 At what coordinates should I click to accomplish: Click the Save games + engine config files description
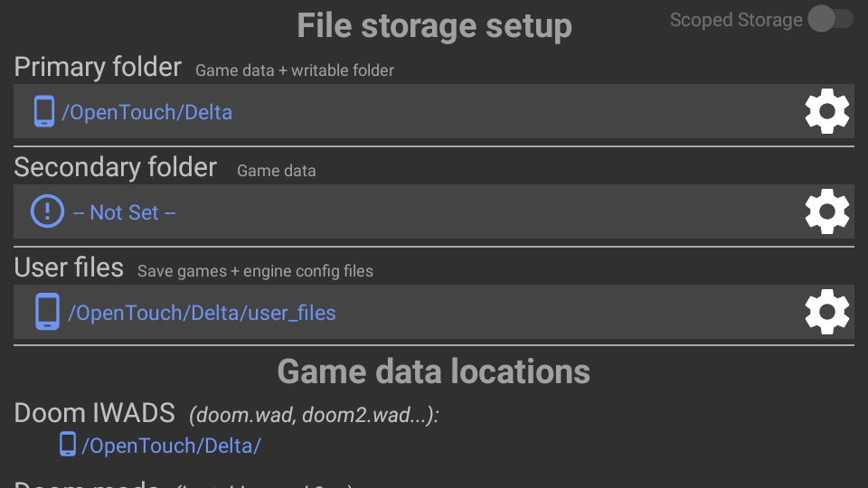(x=255, y=271)
